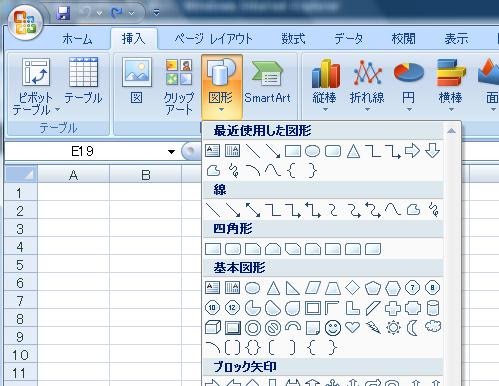Pick Rectangle in recently used shapes
This screenshot has width=499, height=386.
point(293,151)
